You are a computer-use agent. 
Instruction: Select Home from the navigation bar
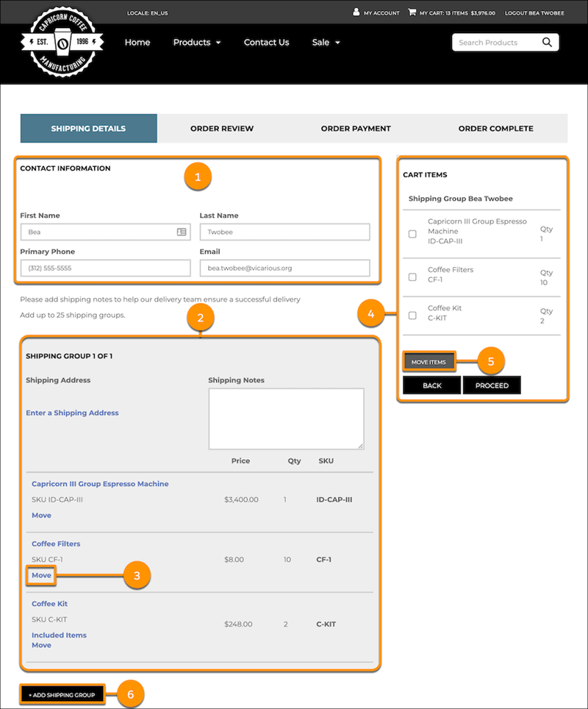click(137, 42)
